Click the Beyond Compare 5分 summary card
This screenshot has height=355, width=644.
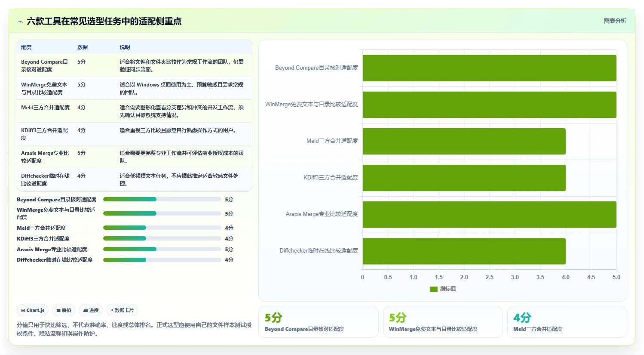point(319,322)
